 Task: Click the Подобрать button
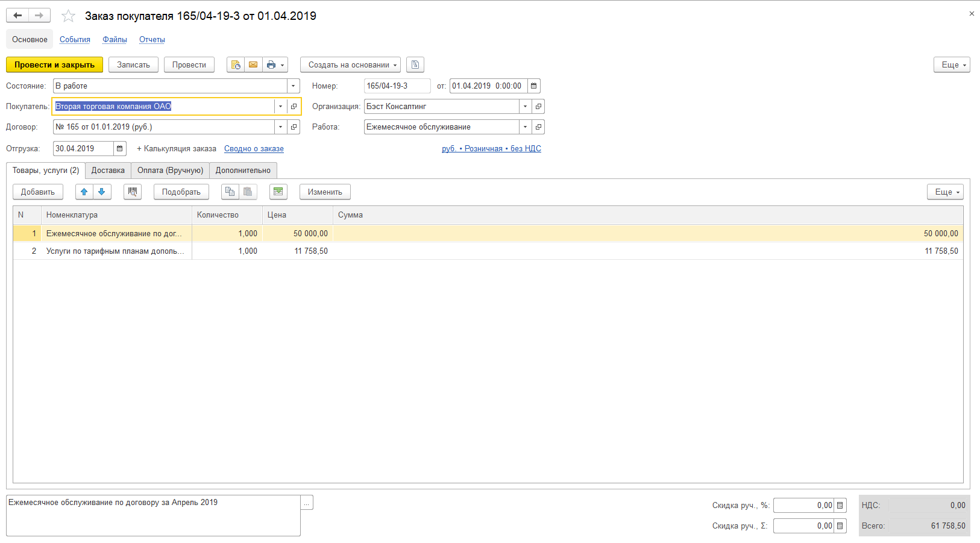pyautogui.click(x=181, y=192)
